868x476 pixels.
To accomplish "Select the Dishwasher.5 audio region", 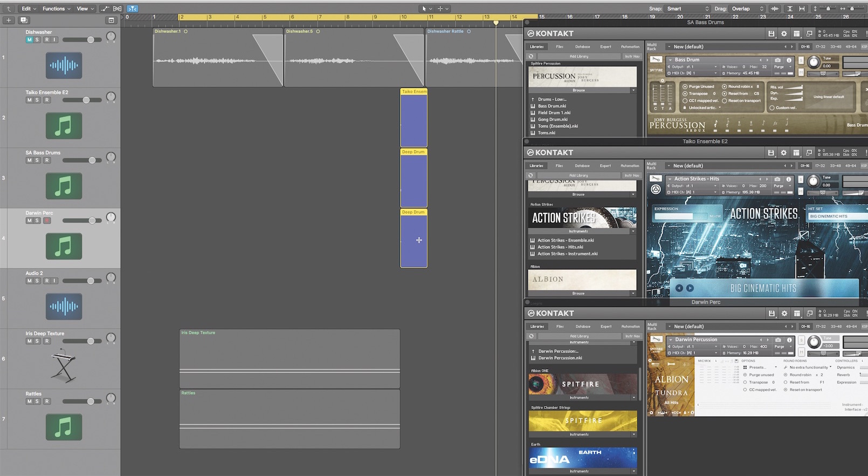I will click(x=354, y=57).
